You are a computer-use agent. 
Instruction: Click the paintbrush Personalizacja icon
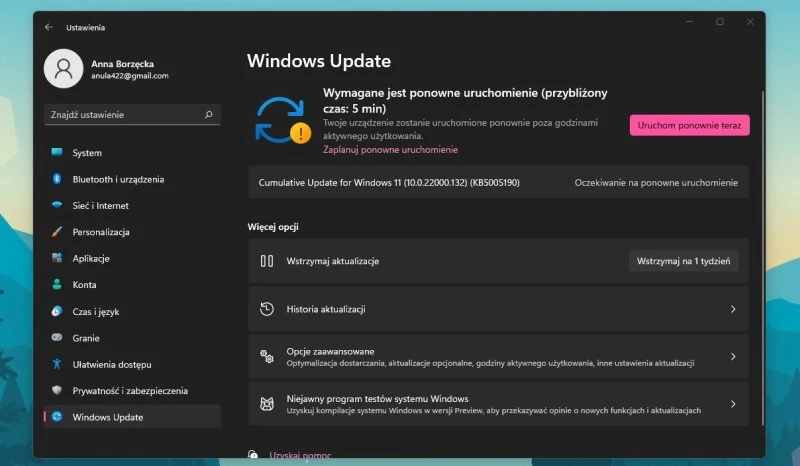57,232
